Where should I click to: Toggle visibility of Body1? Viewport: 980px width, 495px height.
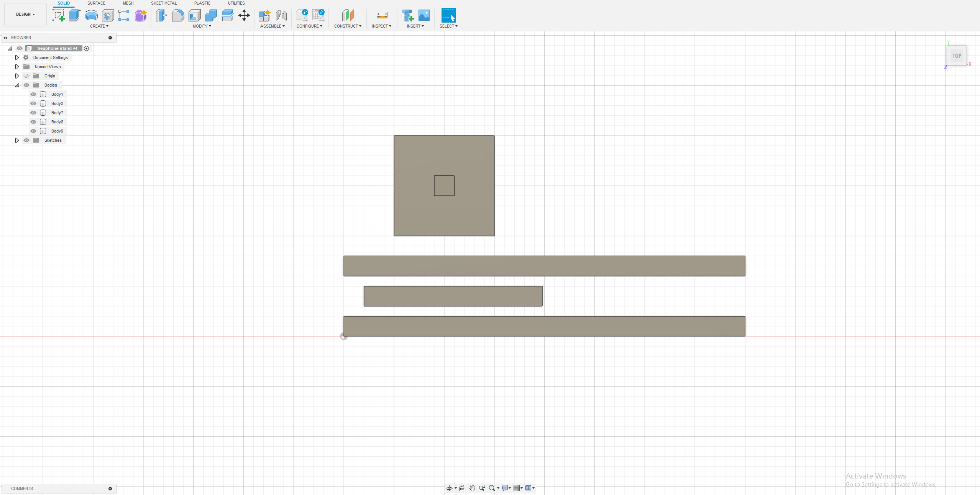33,94
